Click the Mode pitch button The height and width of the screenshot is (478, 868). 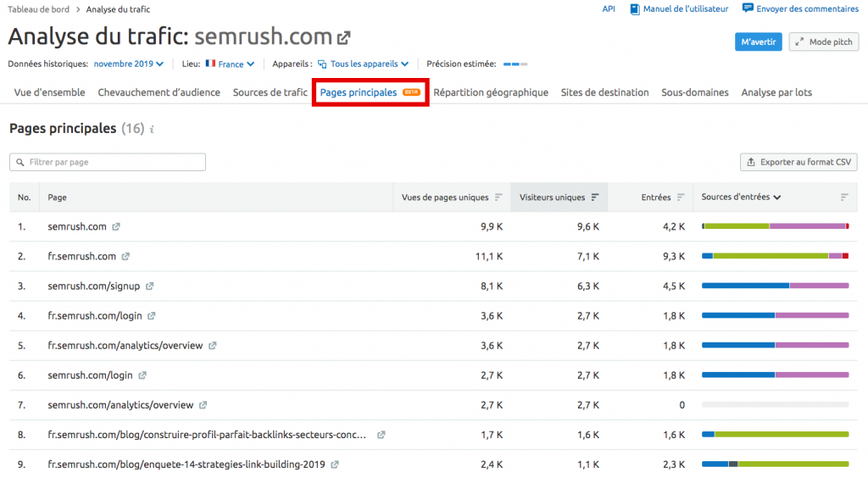(x=824, y=42)
